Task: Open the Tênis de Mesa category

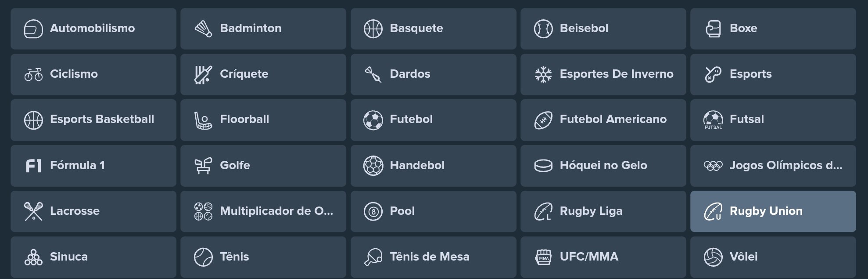Action: click(x=433, y=257)
